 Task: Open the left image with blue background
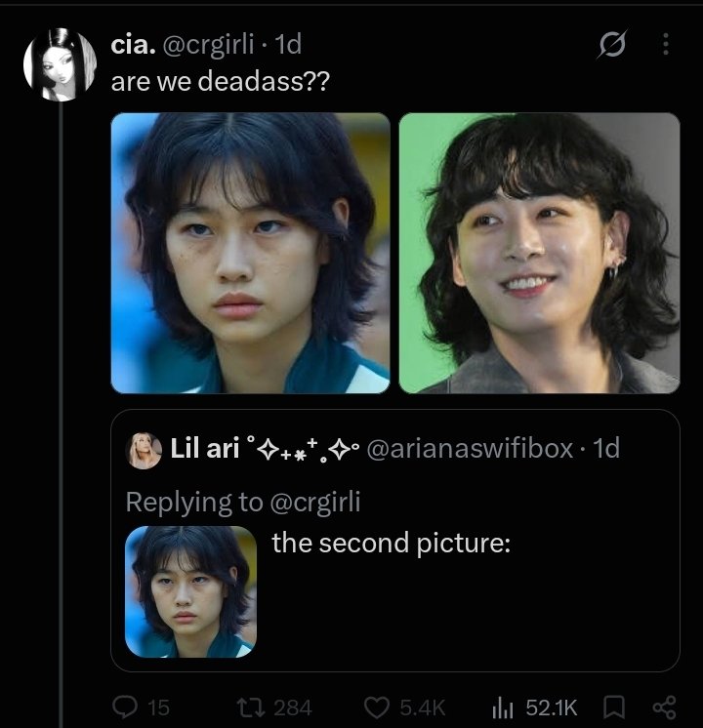click(x=250, y=253)
